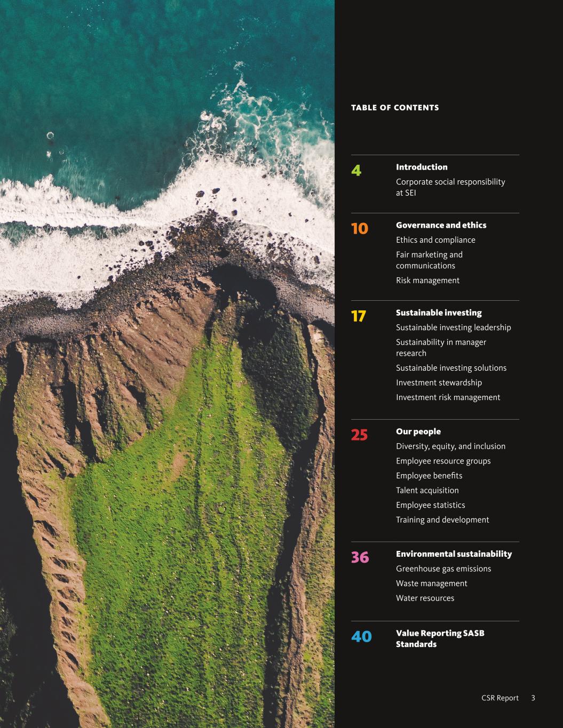The width and height of the screenshot is (563, 728).
Task: Select Employee statistics entry
Action: pyautogui.click(x=430, y=505)
